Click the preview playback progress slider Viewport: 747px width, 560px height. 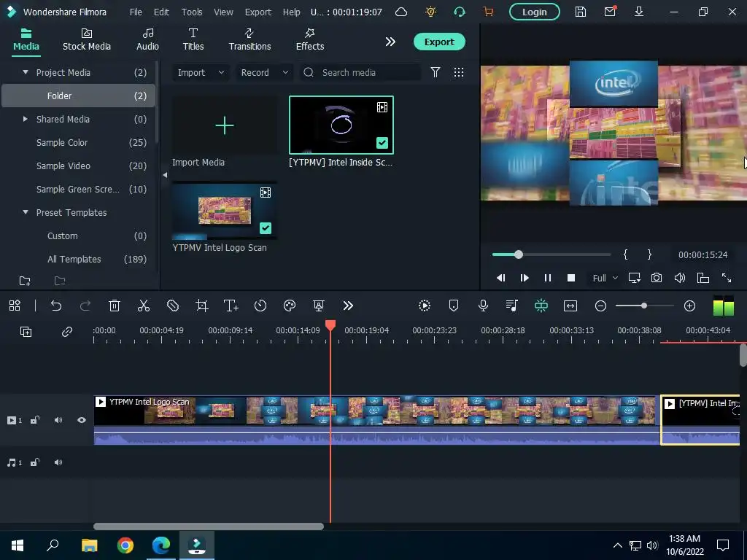coord(551,254)
